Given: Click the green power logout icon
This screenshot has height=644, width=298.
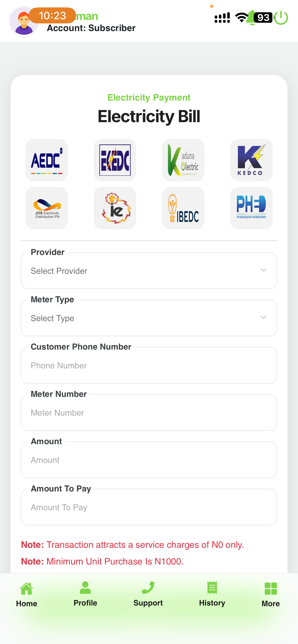Looking at the screenshot, I should click(281, 18).
